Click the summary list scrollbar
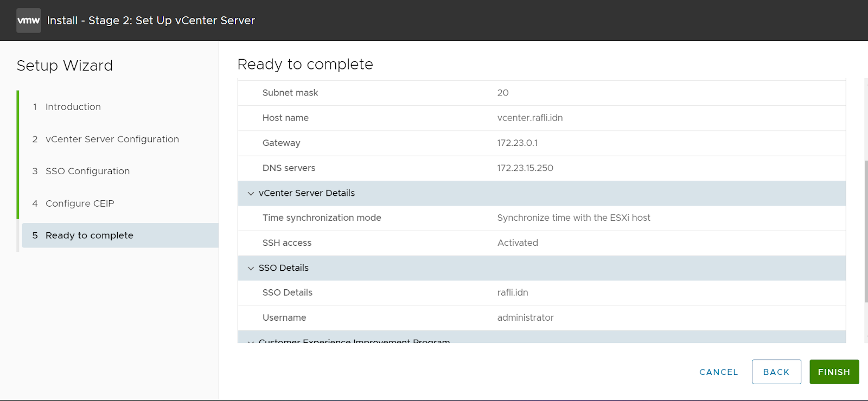The image size is (868, 401). click(x=866, y=232)
